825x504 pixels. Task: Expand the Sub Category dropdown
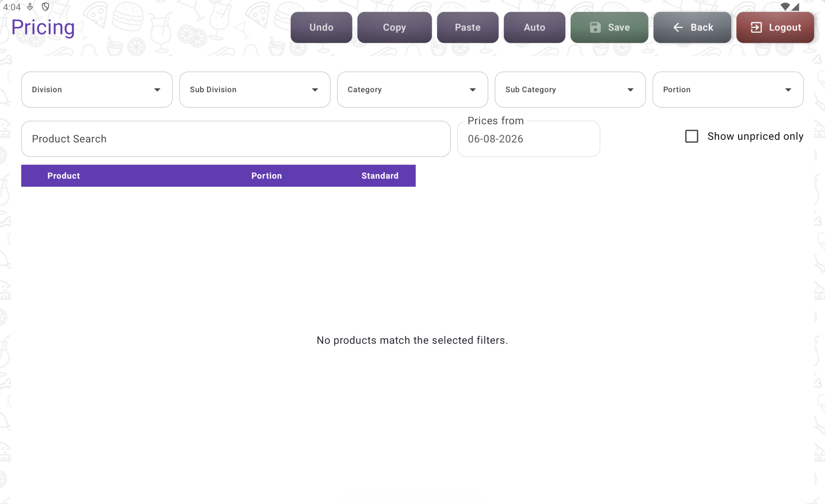570,89
